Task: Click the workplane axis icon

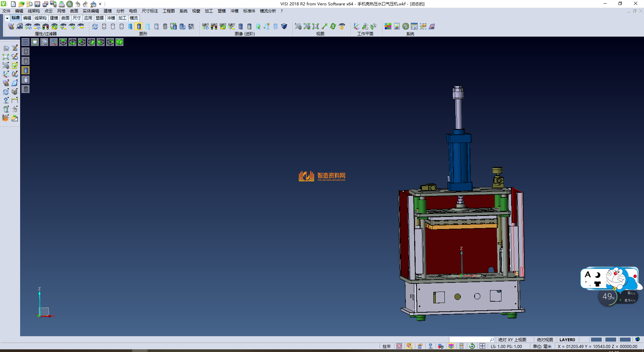Action: pos(356,27)
